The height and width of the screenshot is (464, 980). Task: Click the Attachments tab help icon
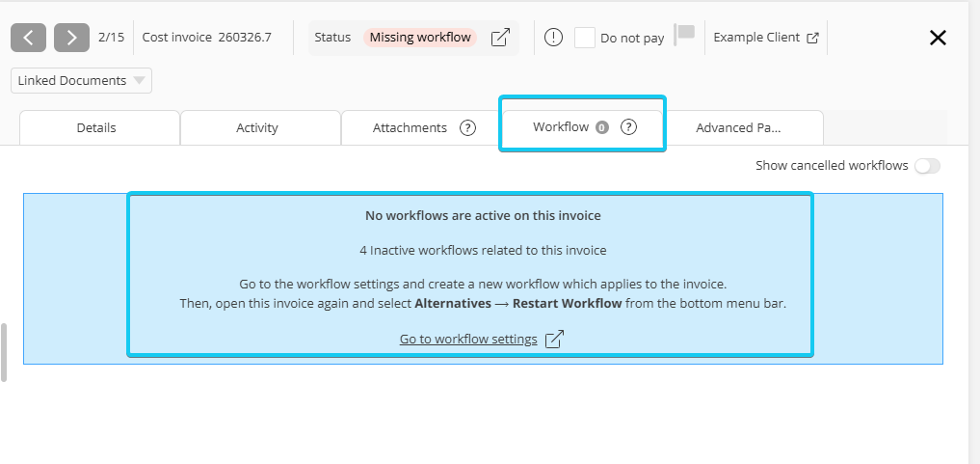[467, 127]
